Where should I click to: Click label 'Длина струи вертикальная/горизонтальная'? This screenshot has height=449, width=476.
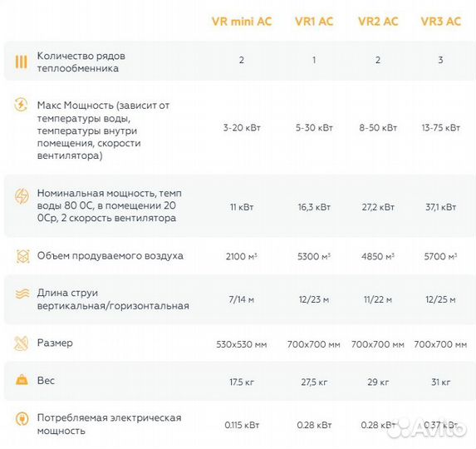113,299
